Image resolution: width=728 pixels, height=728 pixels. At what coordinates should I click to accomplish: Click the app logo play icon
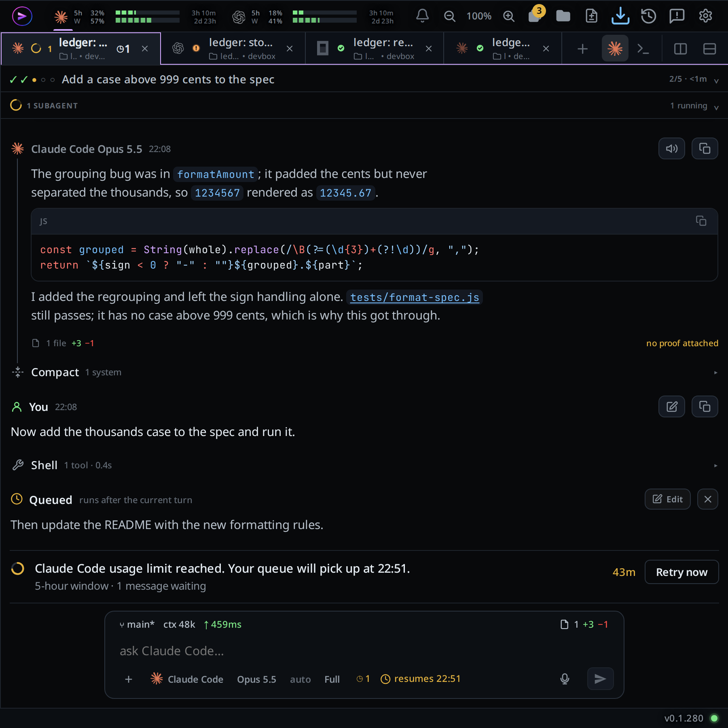22,16
